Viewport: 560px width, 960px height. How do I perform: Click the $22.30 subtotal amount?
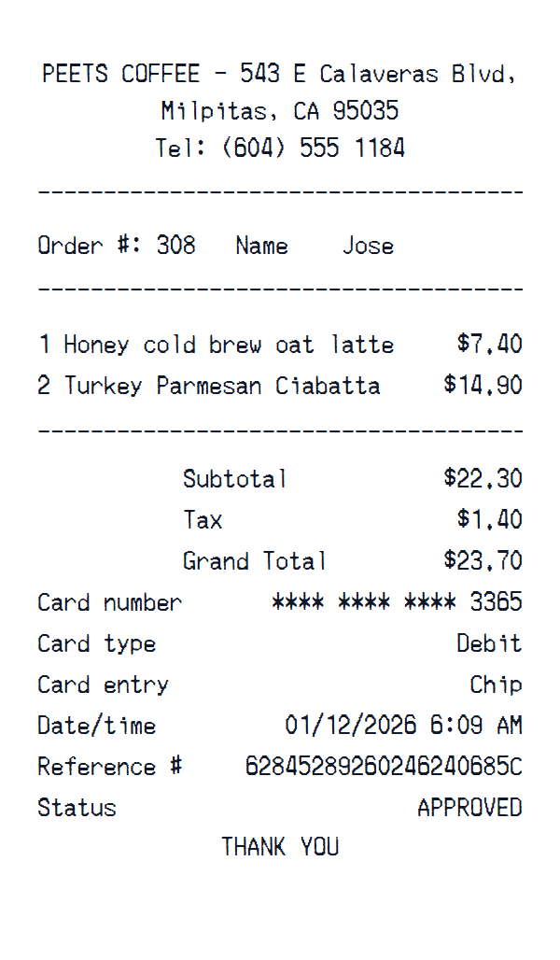pyautogui.click(x=483, y=479)
